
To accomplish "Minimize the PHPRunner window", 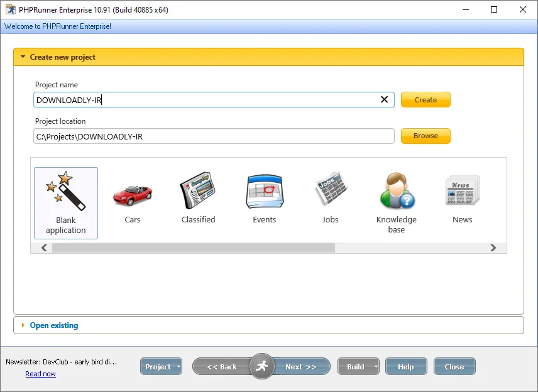I will coord(466,9).
